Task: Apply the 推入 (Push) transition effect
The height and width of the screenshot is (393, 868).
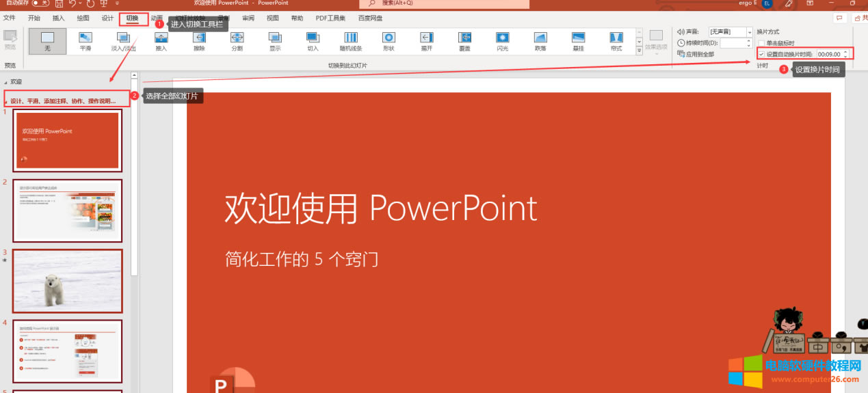Action: 161,40
